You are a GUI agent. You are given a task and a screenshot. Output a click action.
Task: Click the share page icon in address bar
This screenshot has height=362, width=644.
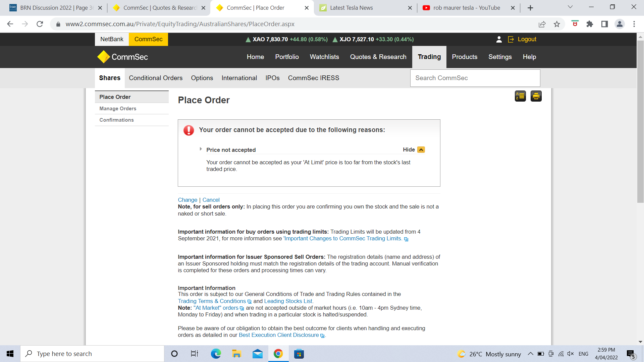542,24
